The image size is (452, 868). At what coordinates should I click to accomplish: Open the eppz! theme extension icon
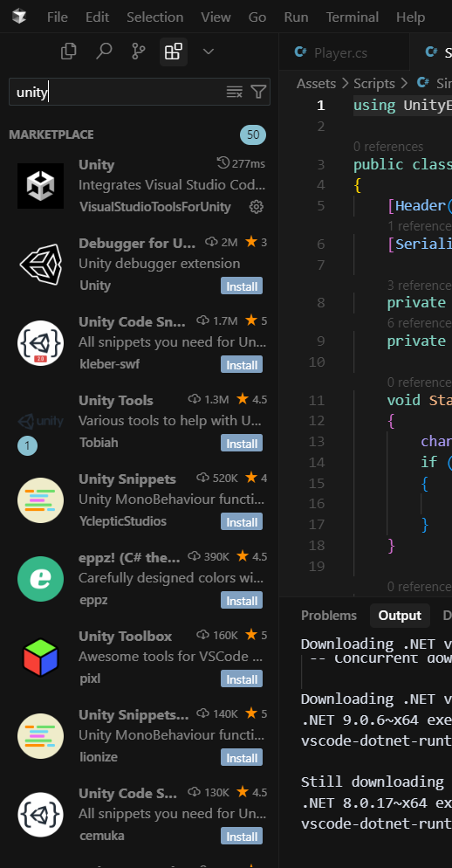click(40, 579)
